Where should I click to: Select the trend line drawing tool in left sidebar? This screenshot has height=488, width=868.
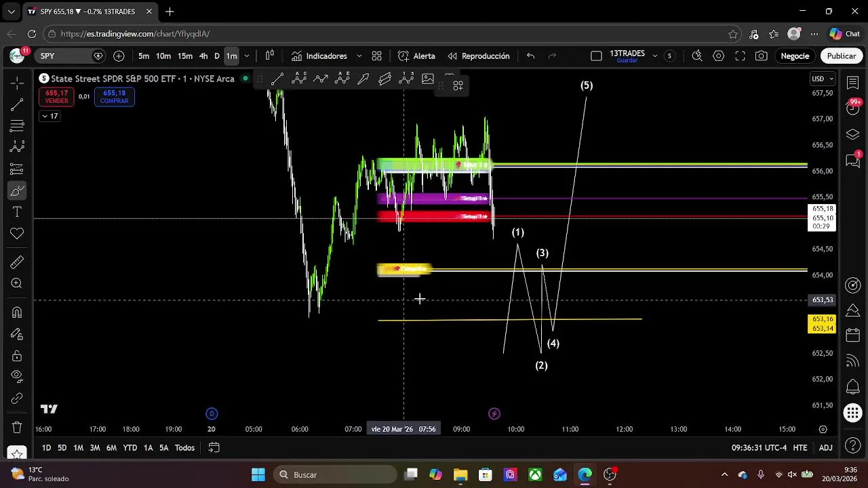[x=17, y=104]
